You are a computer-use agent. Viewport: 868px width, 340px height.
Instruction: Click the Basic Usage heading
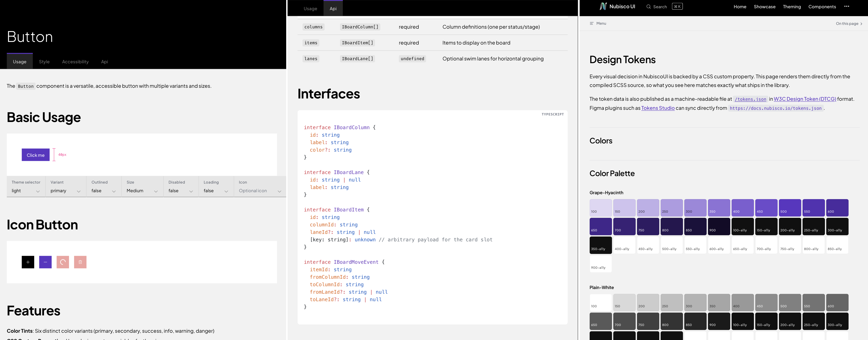tap(44, 117)
